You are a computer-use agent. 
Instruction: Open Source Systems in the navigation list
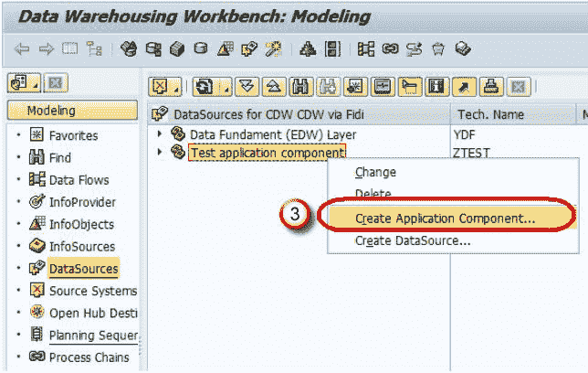93,291
